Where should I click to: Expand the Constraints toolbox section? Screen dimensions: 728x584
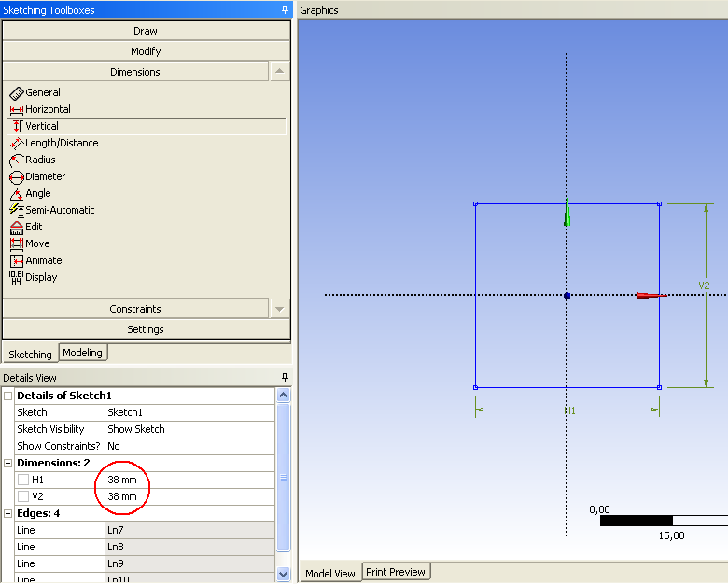pos(135,309)
